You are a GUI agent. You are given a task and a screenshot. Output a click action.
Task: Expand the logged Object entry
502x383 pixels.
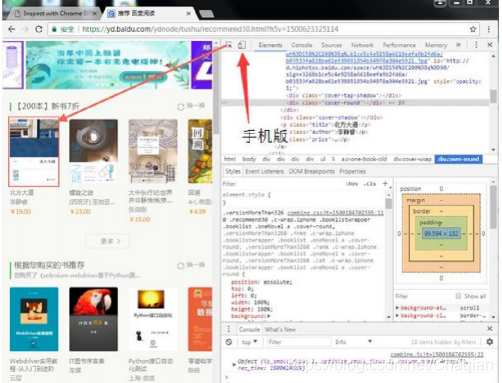click(234, 364)
